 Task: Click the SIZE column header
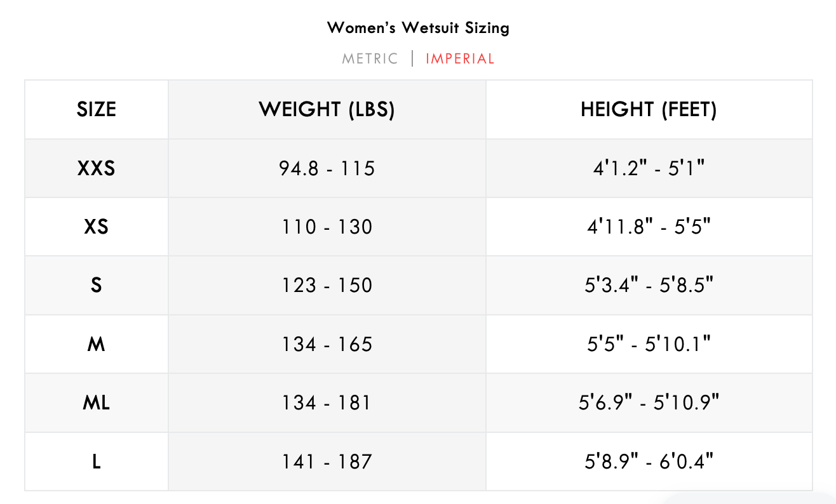coord(97,110)
